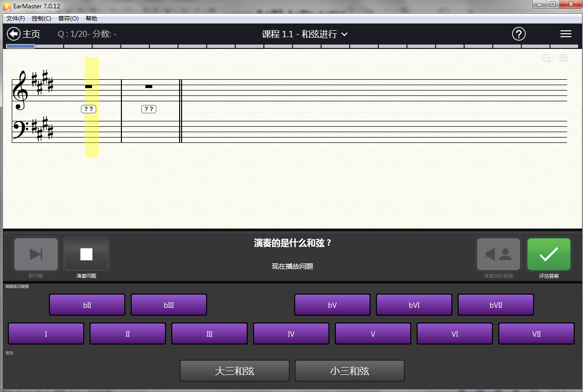Zoom out the score view

point(546,59)
